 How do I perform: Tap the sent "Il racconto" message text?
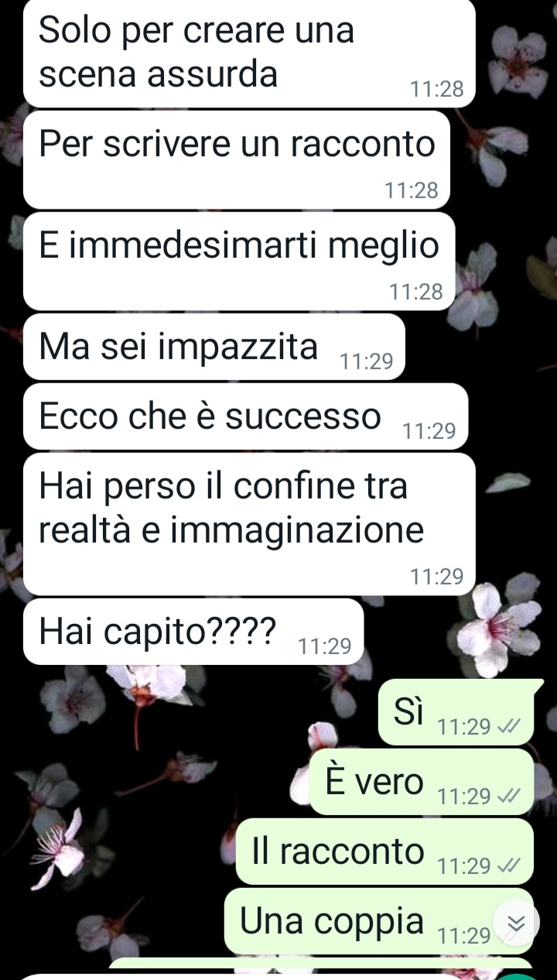click(x=338, y=852)
